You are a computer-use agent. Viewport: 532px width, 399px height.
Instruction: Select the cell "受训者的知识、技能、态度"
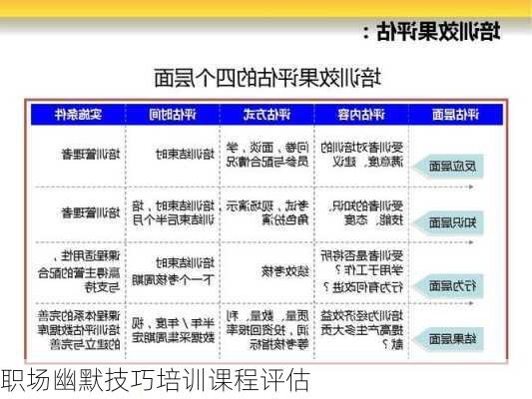point(365,213)
